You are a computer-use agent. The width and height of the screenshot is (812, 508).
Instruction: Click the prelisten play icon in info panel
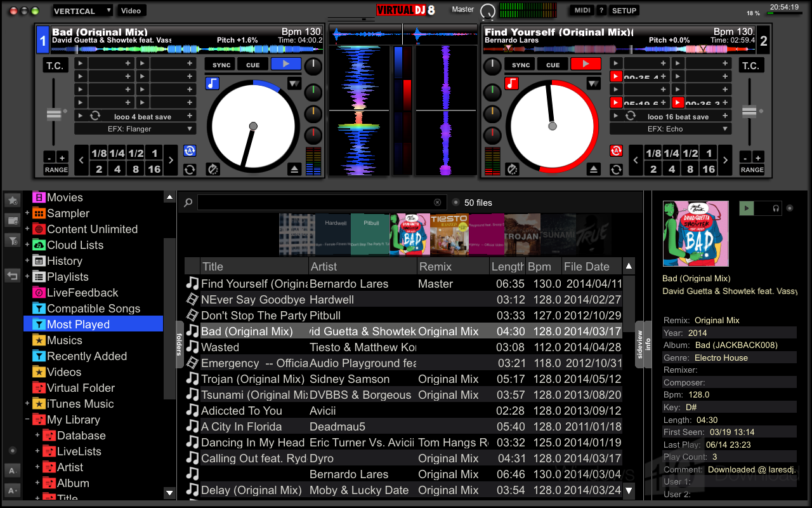click(x=747, y=208)
